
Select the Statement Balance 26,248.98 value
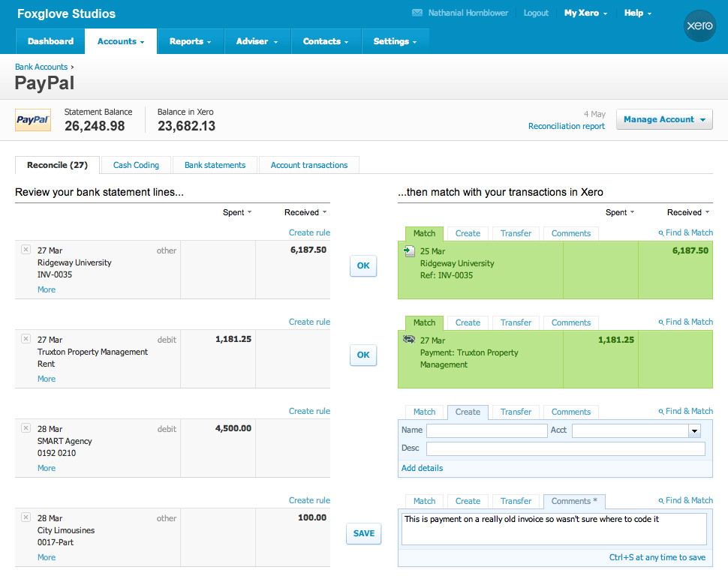tap(95, 126)
